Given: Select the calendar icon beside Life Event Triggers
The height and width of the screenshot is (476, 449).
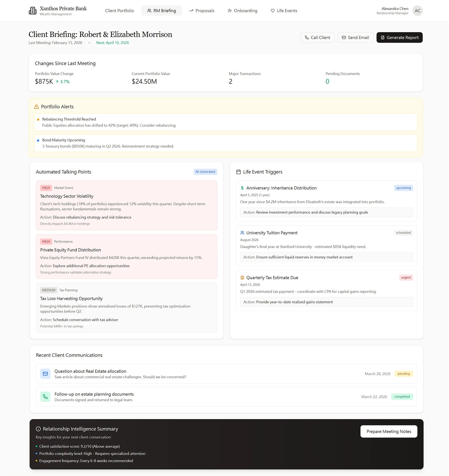Looking at the screenshot, I should coord(238,172).
